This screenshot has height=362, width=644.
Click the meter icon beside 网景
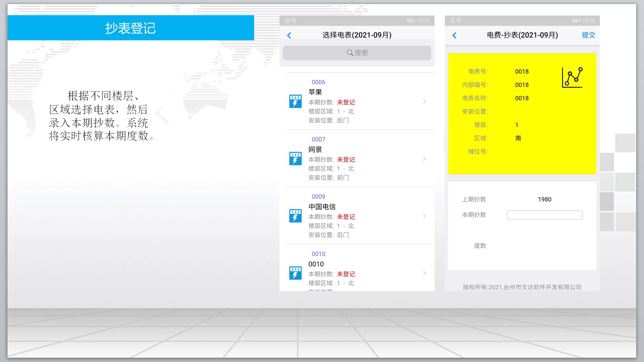[x=295, y=159]
